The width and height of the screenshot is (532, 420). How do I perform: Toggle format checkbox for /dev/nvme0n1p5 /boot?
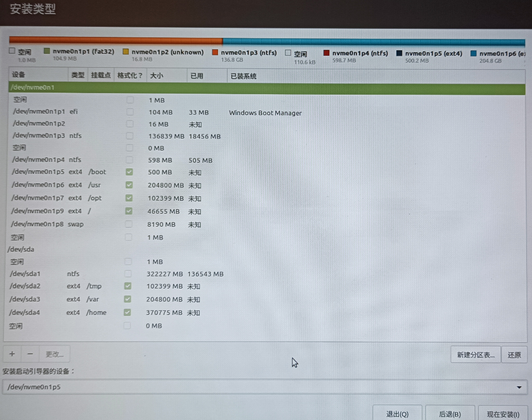pyautogui.click(x=130, y=172)
